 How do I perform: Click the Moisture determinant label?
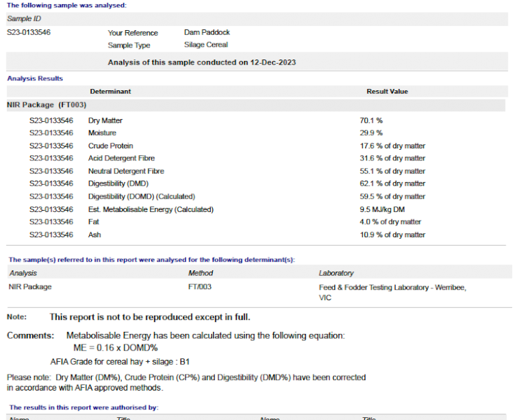pyautogui.click(x=102, y=133)
